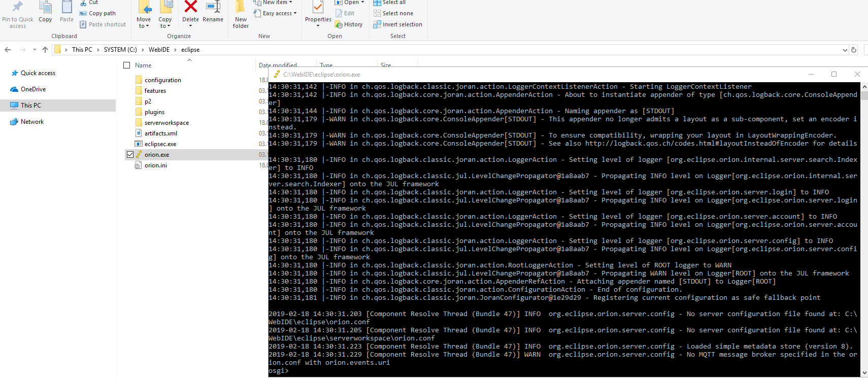
Task: Show file History
Action: click(349, 24)
